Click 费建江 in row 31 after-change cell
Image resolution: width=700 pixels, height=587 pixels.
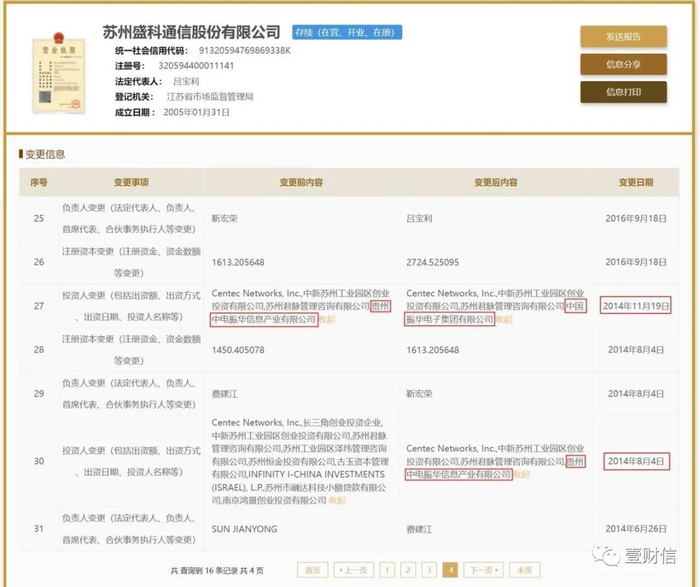[x=419, y=529]
